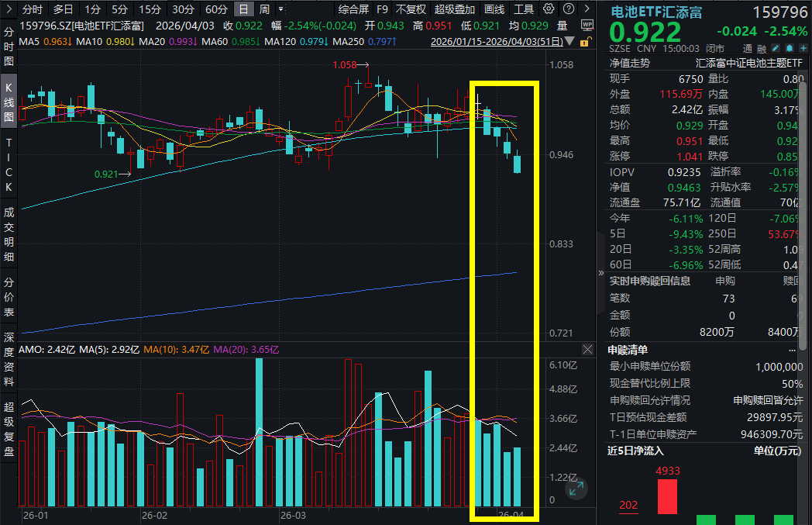Open the 不复权 adjustment dropdown
Image resolution: width=812 pixels, height=525 pixels.
click(411, 9)
